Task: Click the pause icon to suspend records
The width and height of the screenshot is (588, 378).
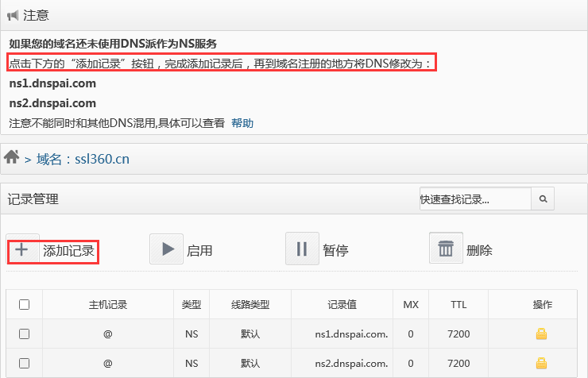Action: tap(302, 249)
